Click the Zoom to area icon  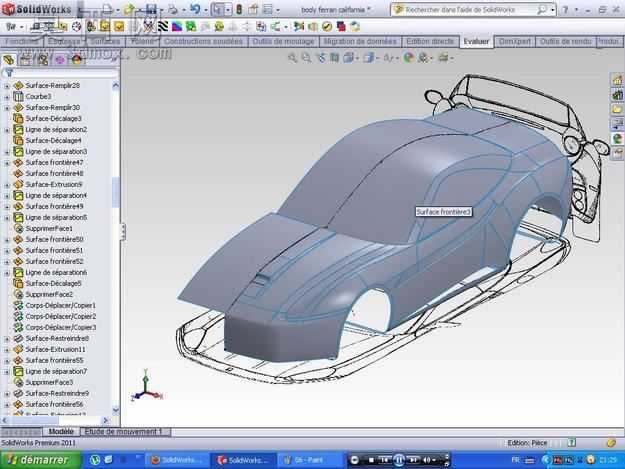click(x=306, y=58)
